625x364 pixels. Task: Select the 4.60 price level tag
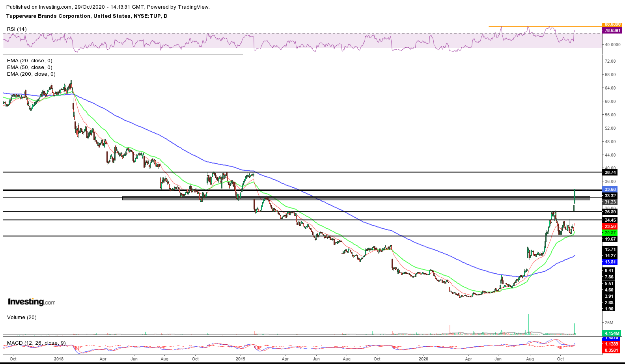tap(609, 290)
